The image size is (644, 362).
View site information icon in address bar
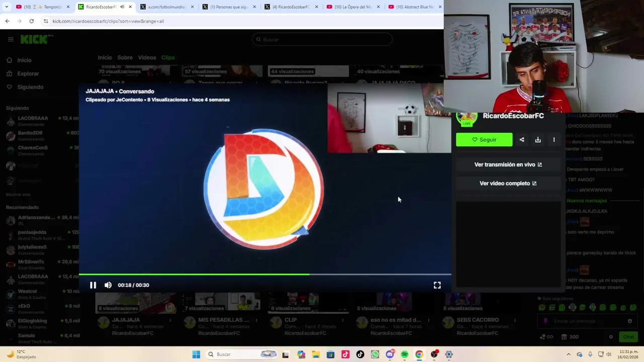coord(46,21)
